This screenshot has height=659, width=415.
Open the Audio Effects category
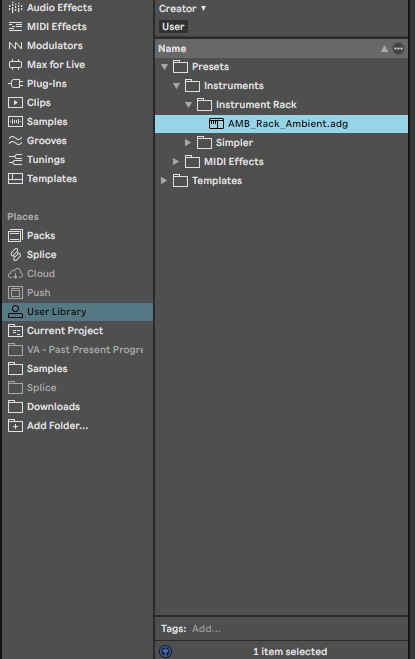click(59, 8)
